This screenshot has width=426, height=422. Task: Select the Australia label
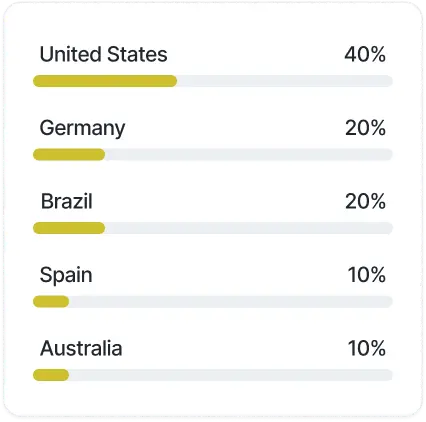tap(81, 348)
